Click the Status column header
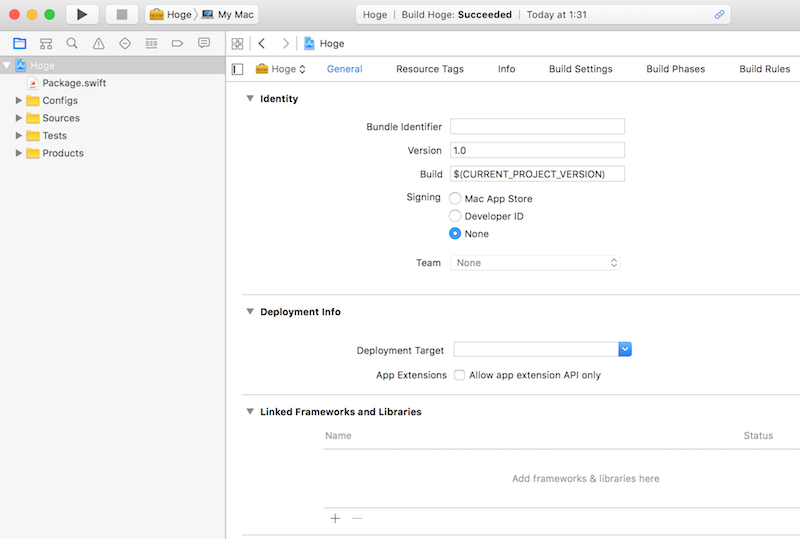800x539 pixels. point(758,435)
